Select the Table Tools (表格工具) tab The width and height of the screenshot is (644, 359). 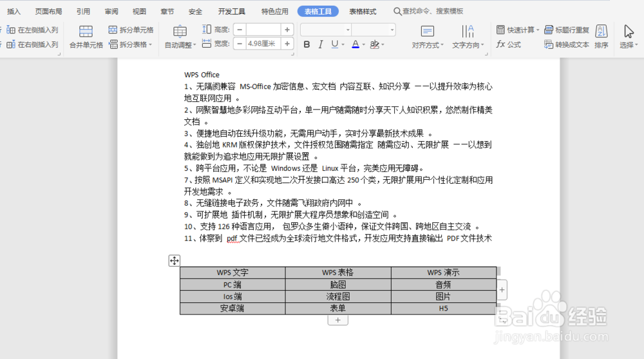(318, 12)
